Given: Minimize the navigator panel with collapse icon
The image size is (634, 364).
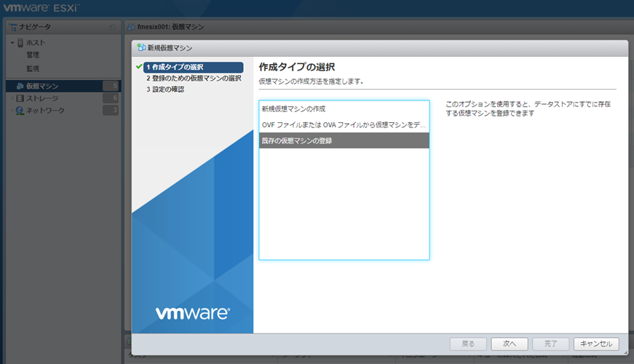Looking at the screenshot, I should (112, 27).
